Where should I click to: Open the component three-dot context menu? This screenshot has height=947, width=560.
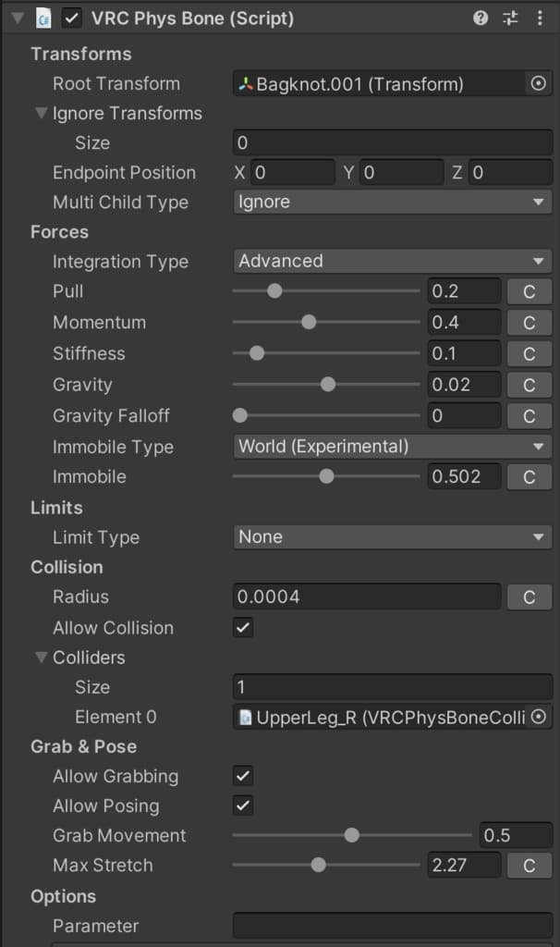pos(538,18)
